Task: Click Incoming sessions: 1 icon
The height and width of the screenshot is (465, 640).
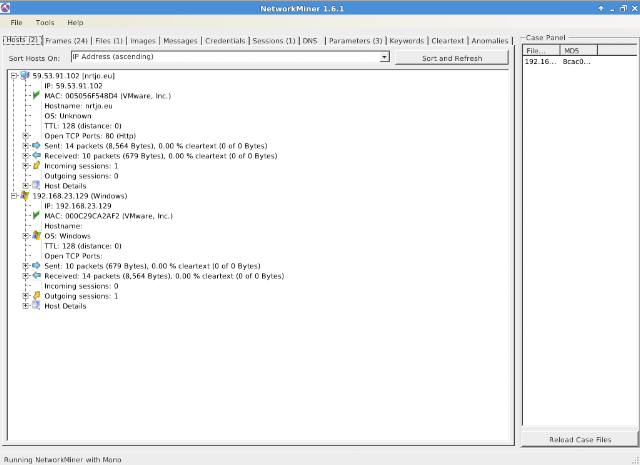Action: [36, 166]
